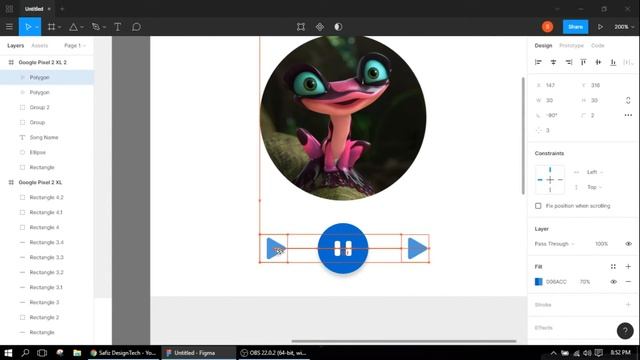The width and height of the screenshot is (640, 360).
Task: Click the Fill style grid (four dots) icon
Action: (613, 267)
